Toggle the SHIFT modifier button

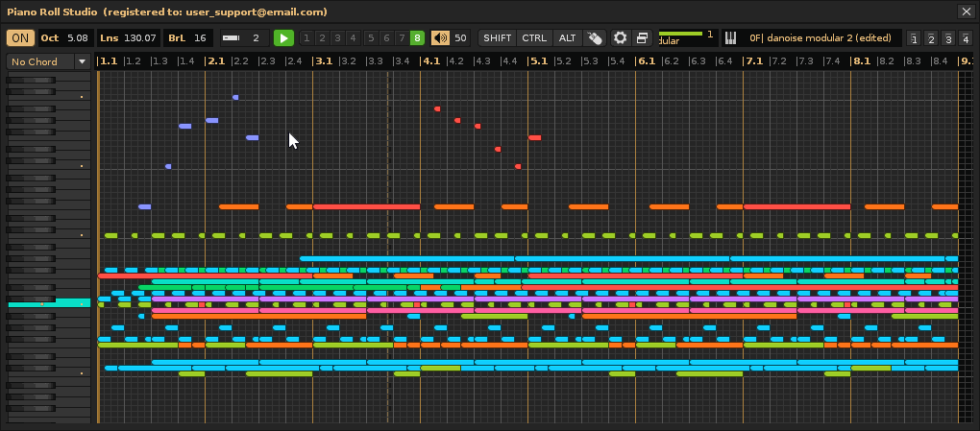click(x=498, y=38)
